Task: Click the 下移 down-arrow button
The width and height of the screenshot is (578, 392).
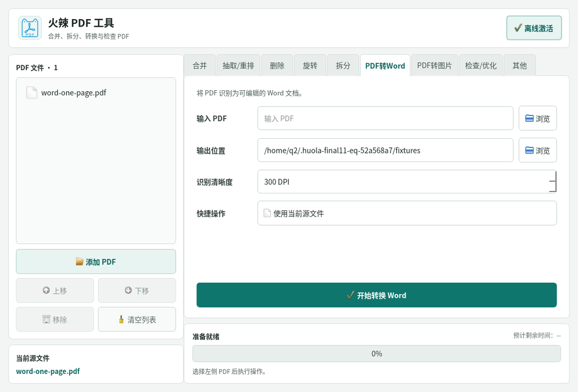Action: (137, 290)
